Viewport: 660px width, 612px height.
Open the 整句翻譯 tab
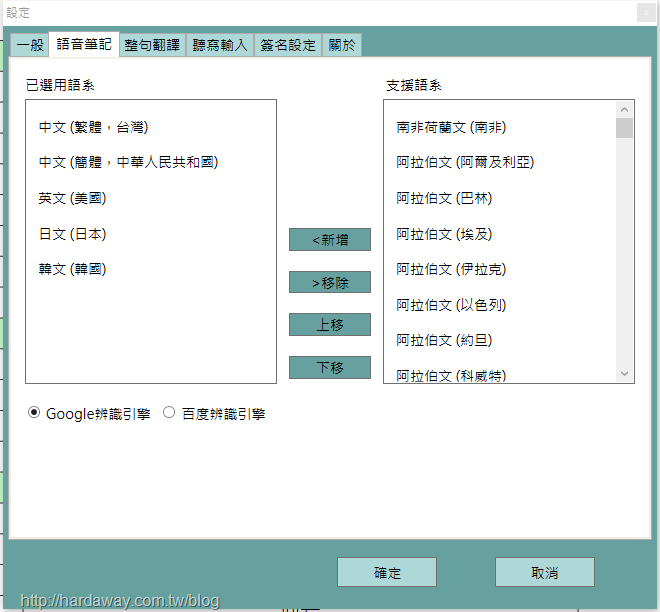pyautogui.click(x=152, y=45)
